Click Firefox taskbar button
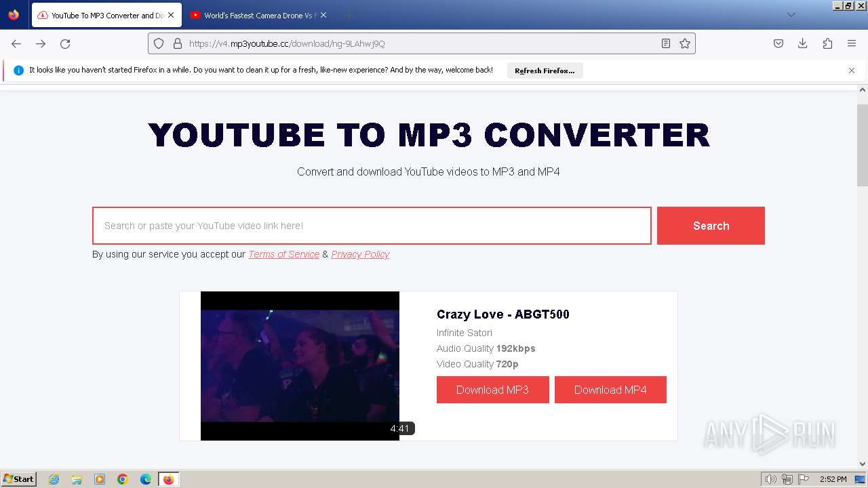 click(x=169, y=479)
